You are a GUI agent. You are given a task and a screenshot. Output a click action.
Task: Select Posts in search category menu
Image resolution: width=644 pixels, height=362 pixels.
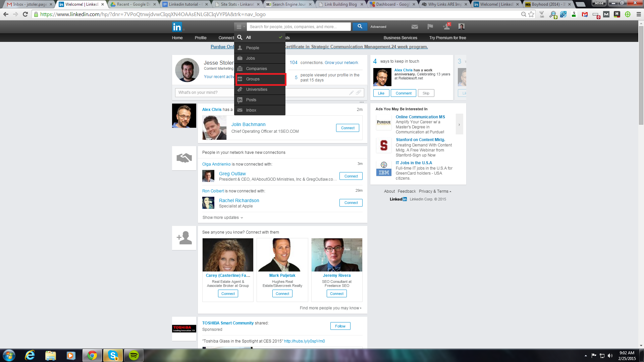[x=260, y=100]
